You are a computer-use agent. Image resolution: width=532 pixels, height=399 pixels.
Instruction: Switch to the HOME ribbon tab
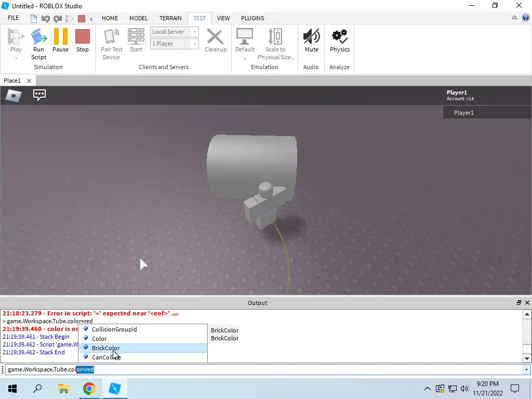[x=110, y=18]
